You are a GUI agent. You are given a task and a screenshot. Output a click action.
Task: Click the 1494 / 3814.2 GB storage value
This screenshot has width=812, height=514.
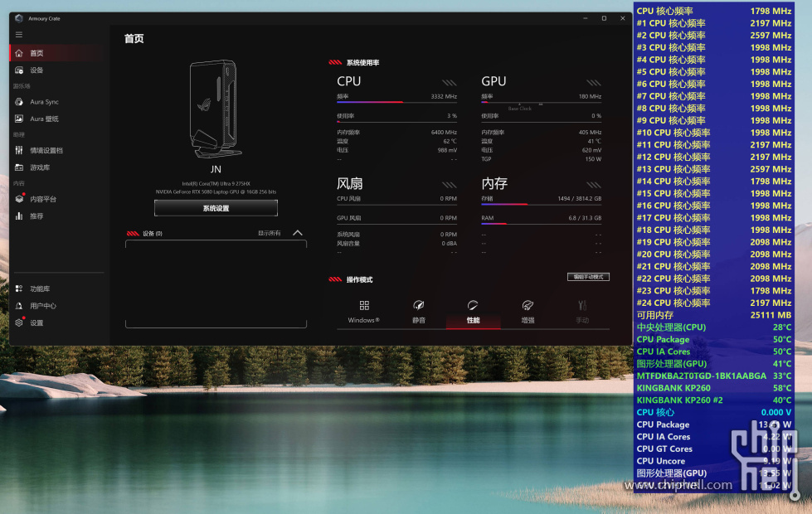coord(580,198)
